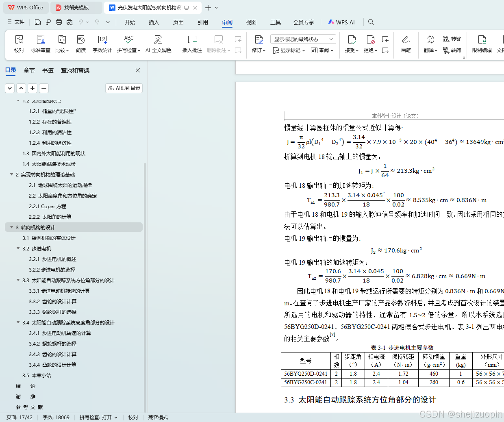The height and width of the screenshot is (422, 504).
Task: Click the print preview icon
Action: (70, 22)
